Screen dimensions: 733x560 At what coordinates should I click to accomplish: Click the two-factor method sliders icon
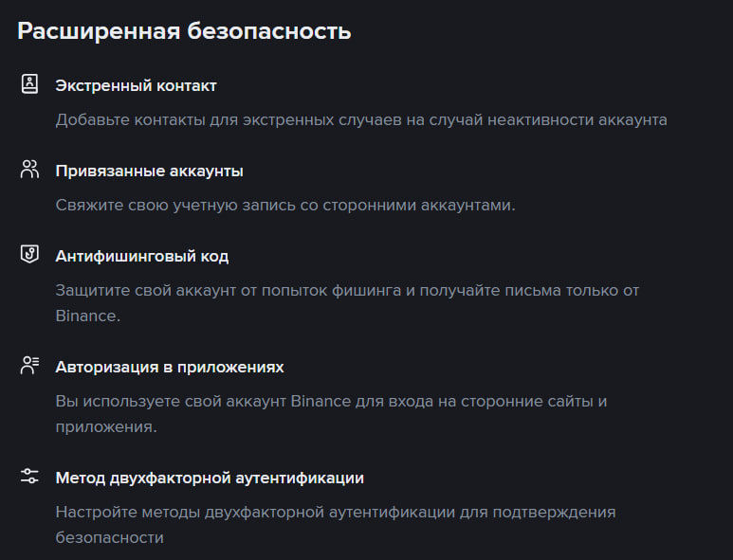point(29,477)
